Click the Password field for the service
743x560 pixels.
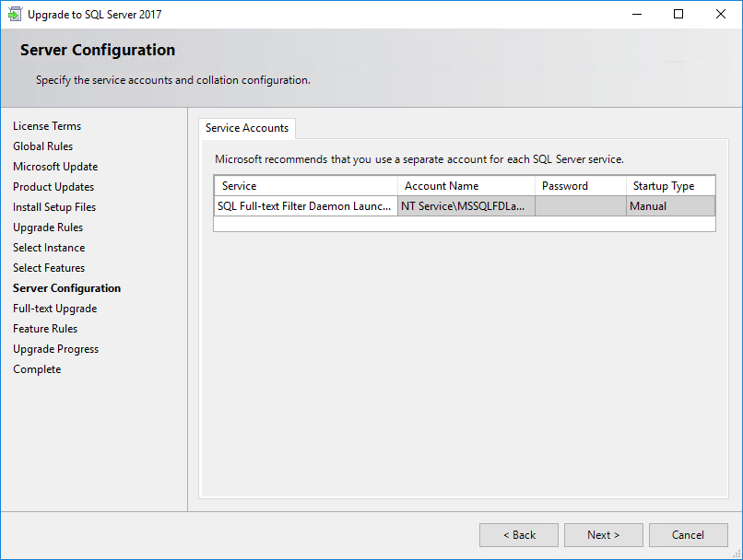point(581,206)
